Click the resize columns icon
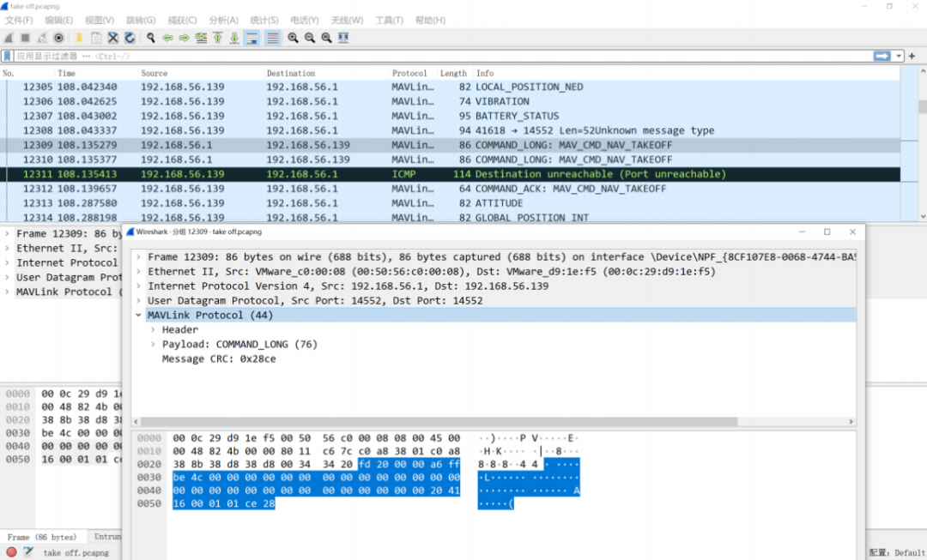This screenshot has width=927, height=560. click(342, 38)
